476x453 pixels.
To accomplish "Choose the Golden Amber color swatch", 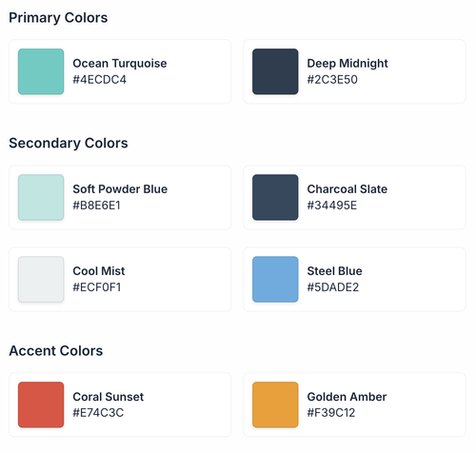I will (275, 404).
